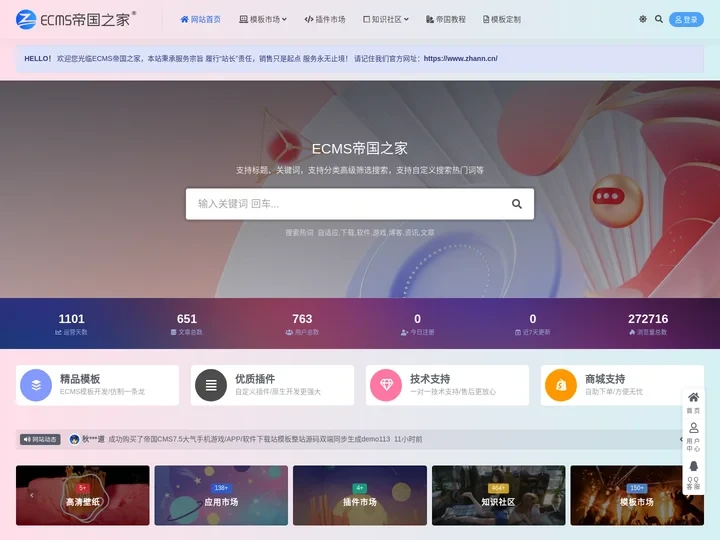The image size is (720, 540).
Task: Open 模板定制 navigation item
Action: click(501, 19)
